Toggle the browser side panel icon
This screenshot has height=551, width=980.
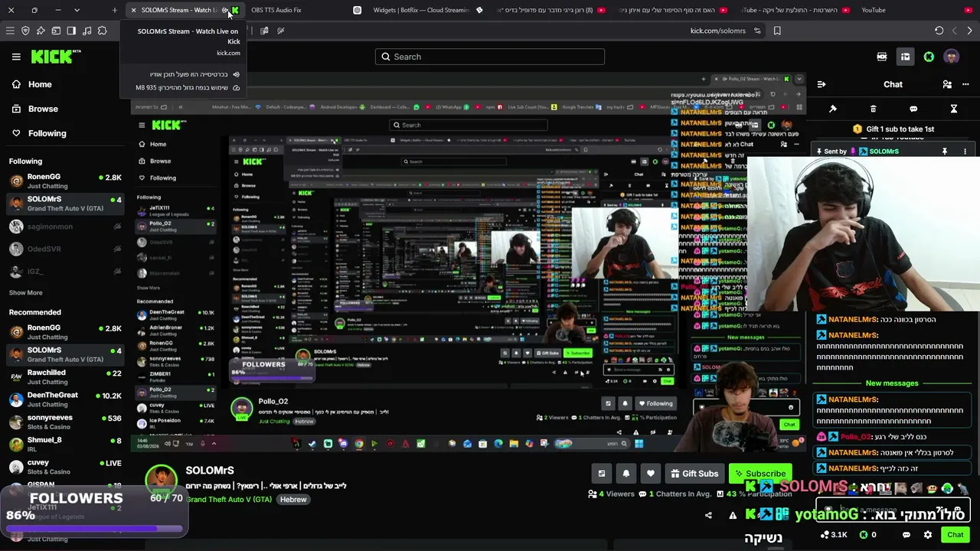[x=71, y=31]
